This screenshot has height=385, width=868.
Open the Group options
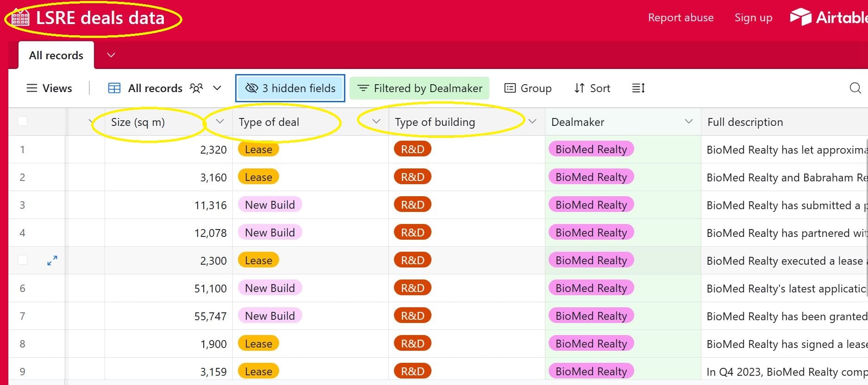[528, 88]
